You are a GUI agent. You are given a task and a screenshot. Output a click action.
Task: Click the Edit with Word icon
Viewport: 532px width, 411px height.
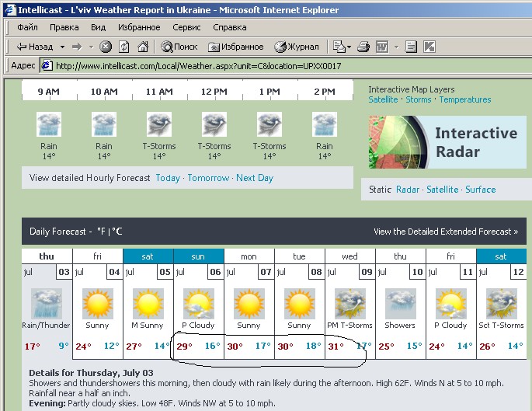[x=382, y=47]
